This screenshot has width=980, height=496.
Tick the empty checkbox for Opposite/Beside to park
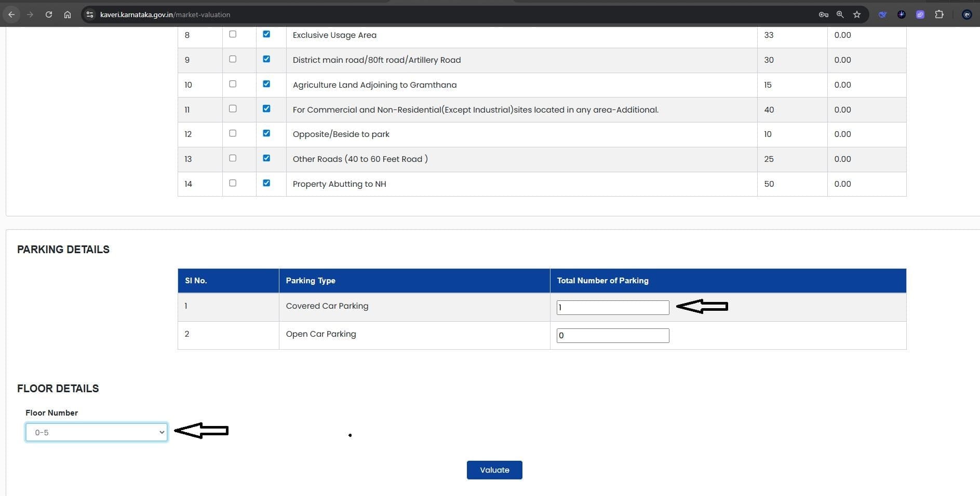click(233, 133)
